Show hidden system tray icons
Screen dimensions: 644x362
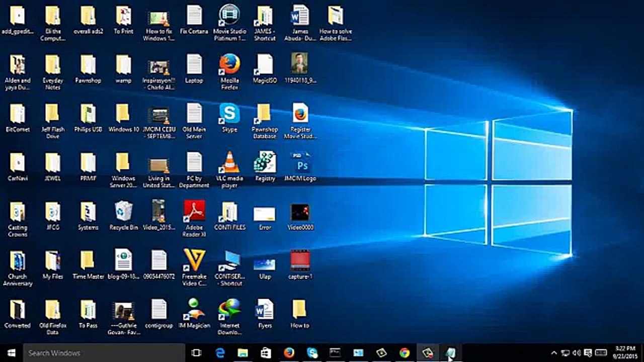coord(554,353)
